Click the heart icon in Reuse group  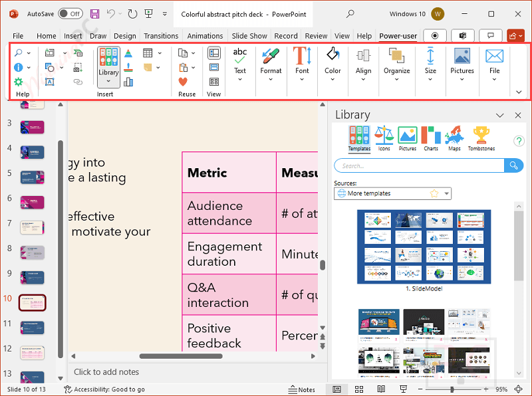pos(183,82)
